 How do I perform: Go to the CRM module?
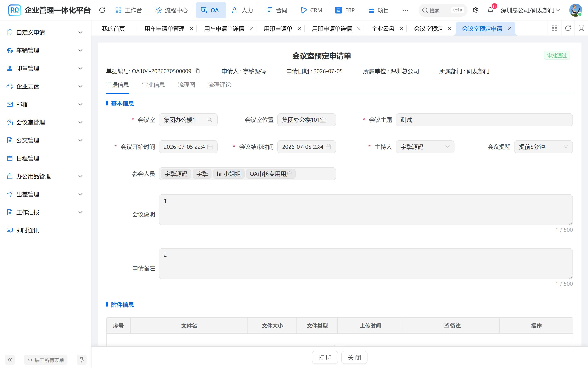[311, 10]
